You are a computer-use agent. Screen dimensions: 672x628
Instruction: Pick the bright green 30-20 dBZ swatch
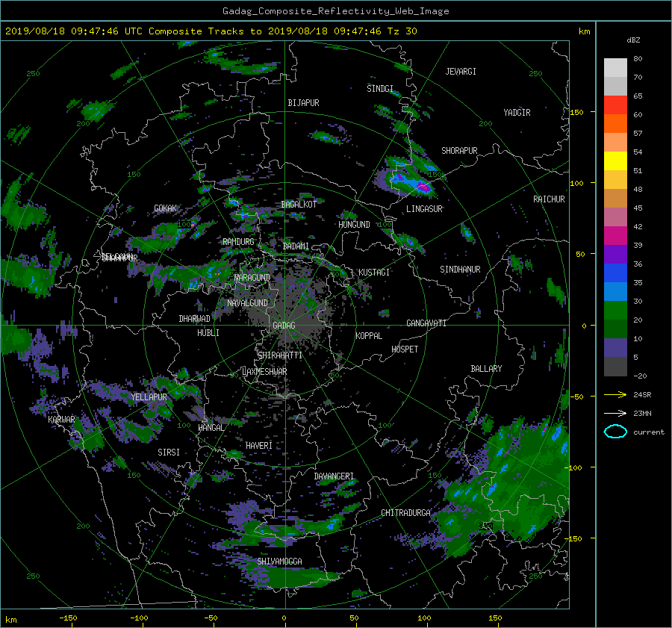pyautogui.click(x=615, y=310)
